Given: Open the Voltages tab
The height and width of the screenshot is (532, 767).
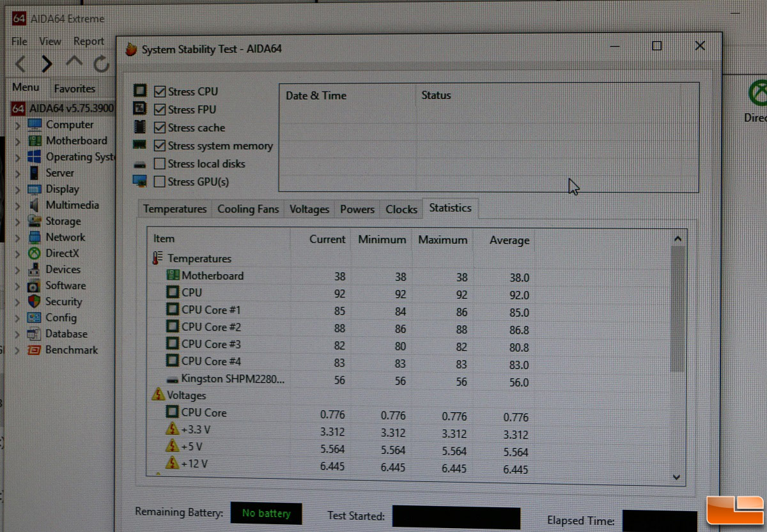Looking at the screenshot, I should (309, 209).
